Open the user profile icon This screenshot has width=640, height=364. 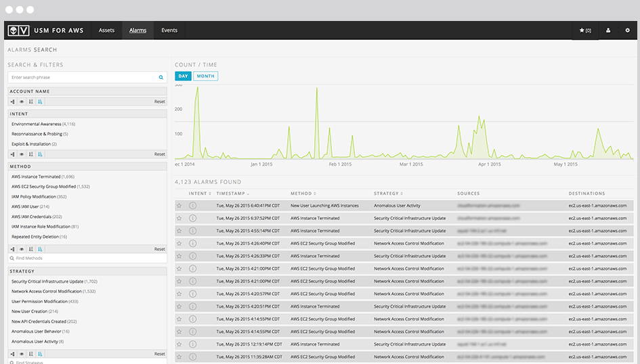[608, 30]
